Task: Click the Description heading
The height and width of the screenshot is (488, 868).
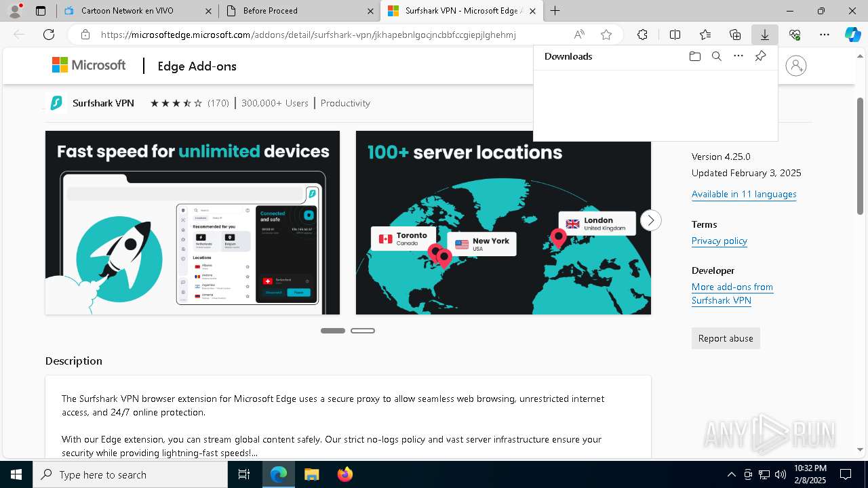Action: pos(74,361)
